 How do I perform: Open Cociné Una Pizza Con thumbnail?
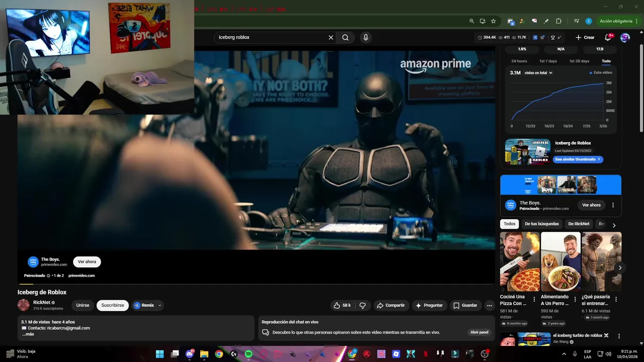coord(520,261)
